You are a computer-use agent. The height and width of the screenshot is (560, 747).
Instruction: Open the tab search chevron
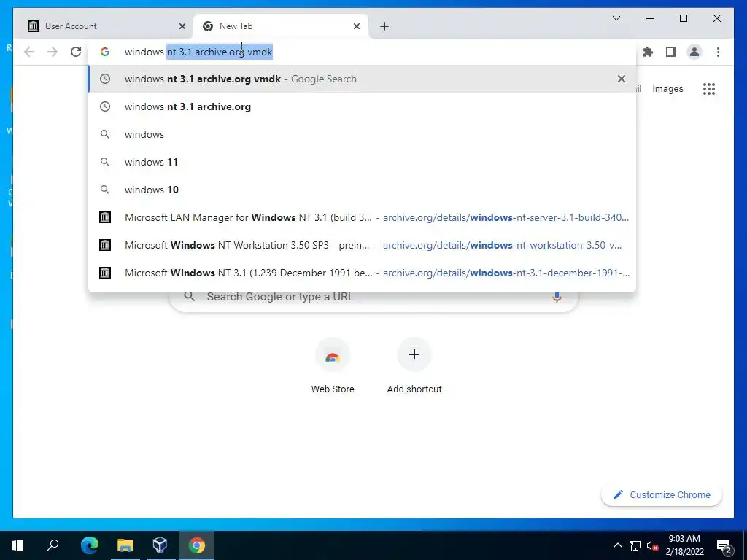coord(616,18)
